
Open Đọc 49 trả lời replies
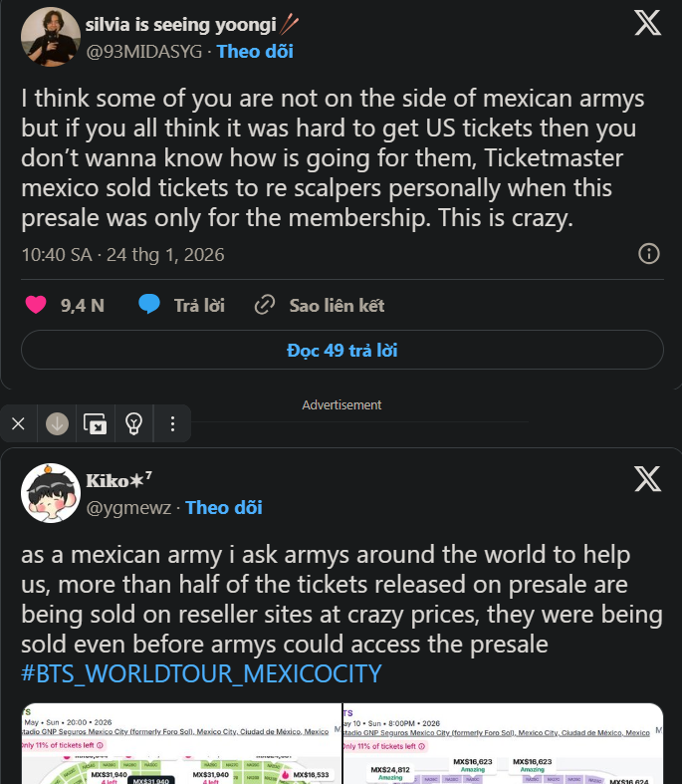pyautogui.click(x=341, y=351)
